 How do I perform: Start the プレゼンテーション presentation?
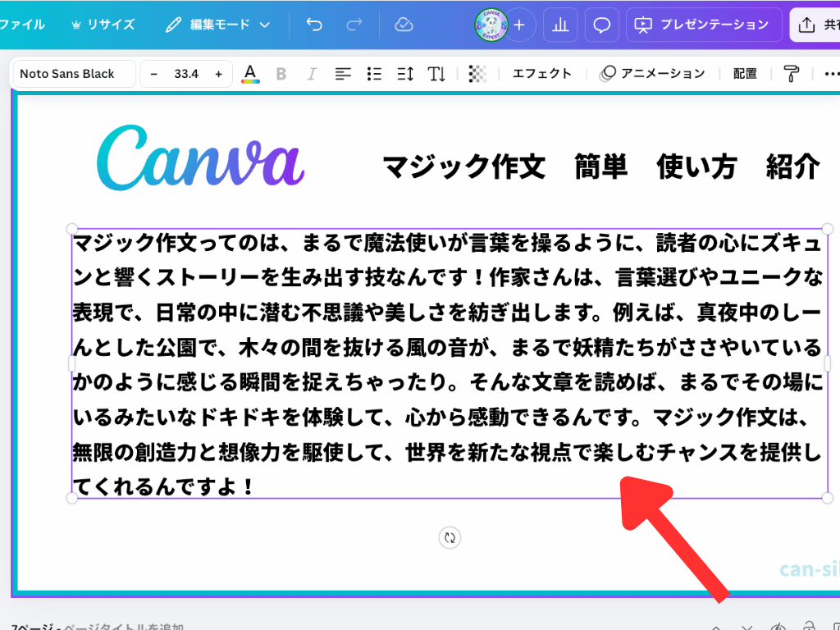point(702,25)
